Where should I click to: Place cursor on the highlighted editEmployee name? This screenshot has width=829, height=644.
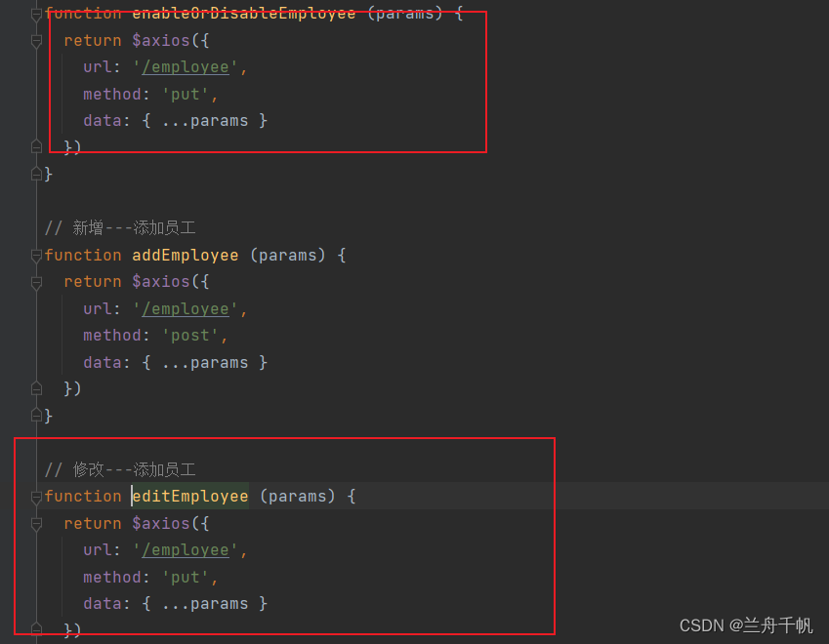click(189, 497)
